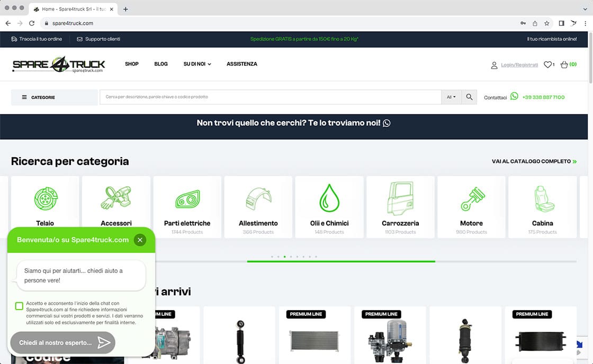Click the 980 Products count under Motore
Screen dimensions: 593x364
tap(471, 232)
